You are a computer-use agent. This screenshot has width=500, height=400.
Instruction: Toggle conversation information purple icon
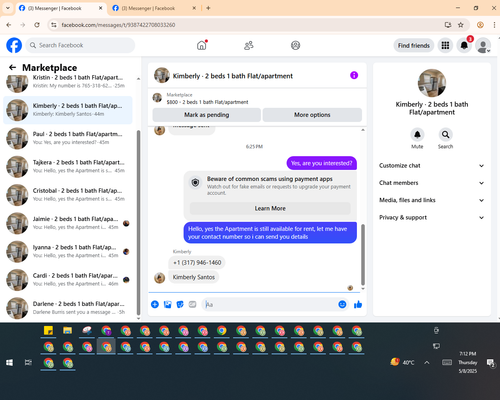[x=354, y=75]
